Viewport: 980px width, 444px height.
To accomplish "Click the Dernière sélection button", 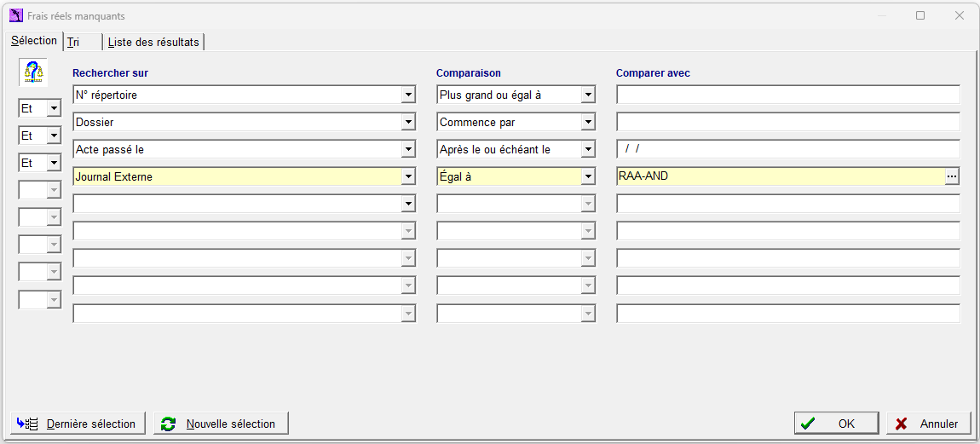I will click(78, 424).
